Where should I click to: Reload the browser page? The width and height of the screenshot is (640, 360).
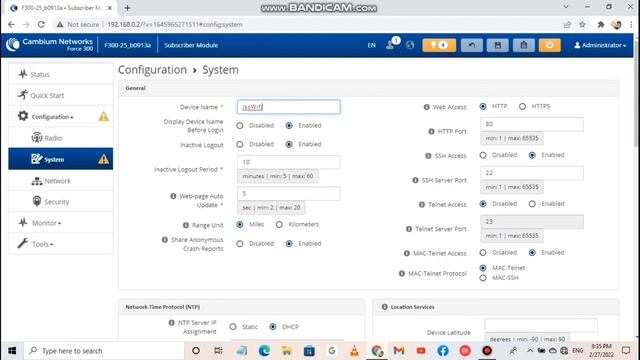pyautogui.click(x=41, y=24)
